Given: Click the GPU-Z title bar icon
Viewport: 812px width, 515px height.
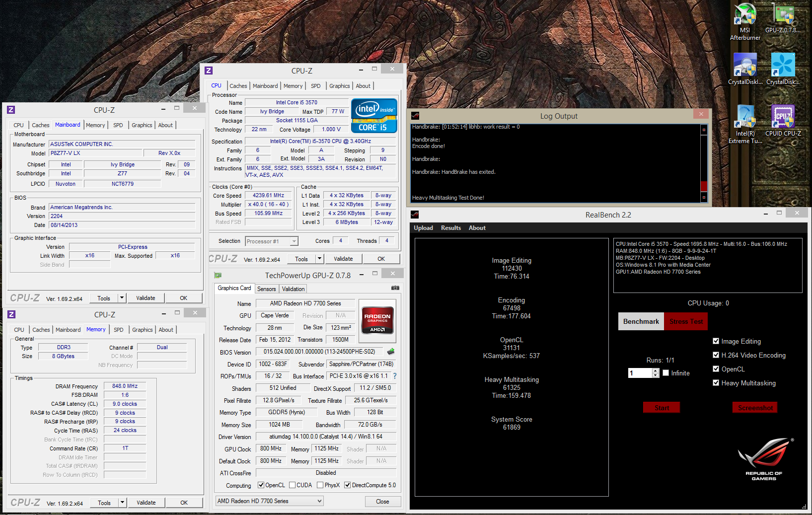Looking at the screenshot, I should [218, 275].
